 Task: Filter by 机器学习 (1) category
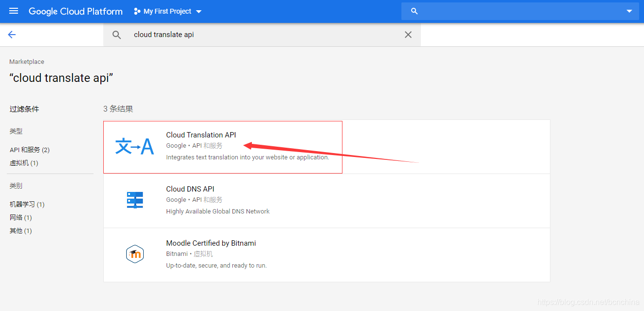tap(27, 204)
